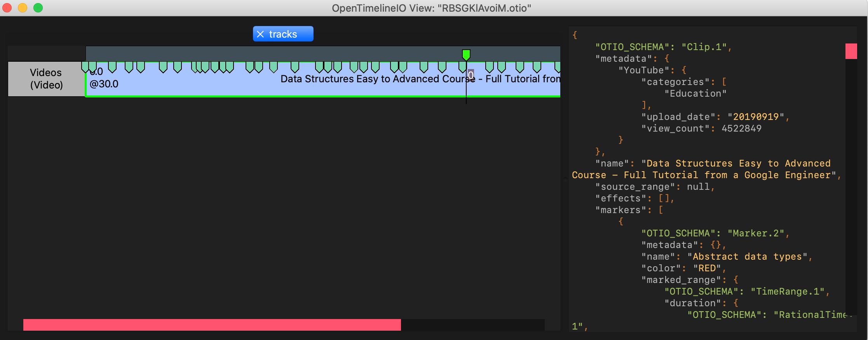Close the tracks tab with its X icon
Screen dimensions: 868x340
pyautogui.click(x=260, y=34)
